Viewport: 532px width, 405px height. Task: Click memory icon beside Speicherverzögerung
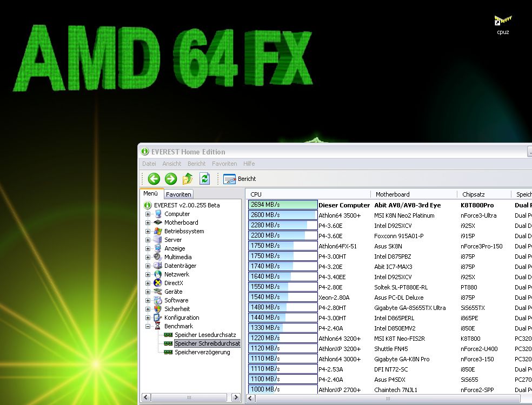tap(168, 352)
